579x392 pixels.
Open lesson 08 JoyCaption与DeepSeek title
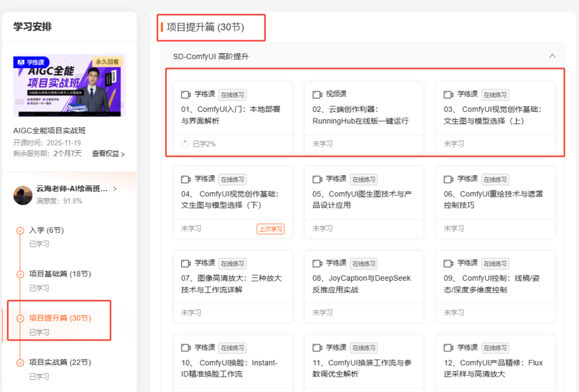(362, 284)
